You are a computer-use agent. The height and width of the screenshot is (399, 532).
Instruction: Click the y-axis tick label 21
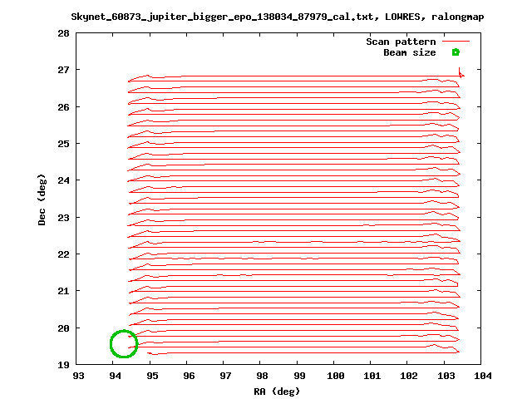click(63, 291)
